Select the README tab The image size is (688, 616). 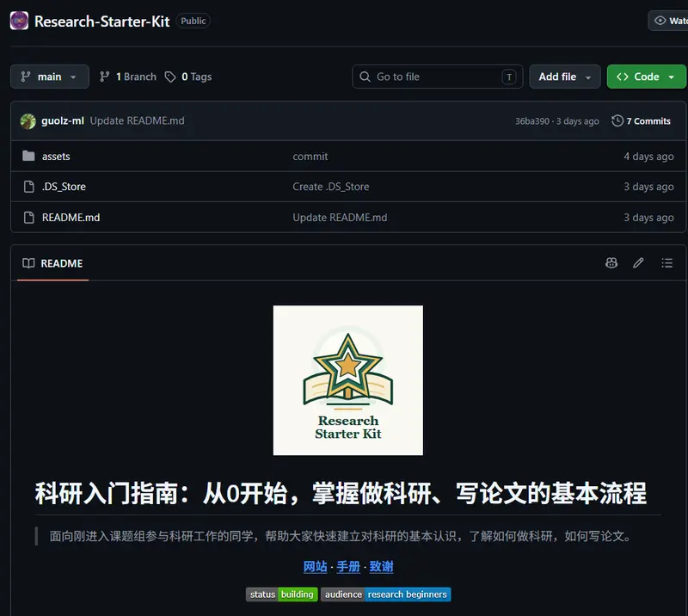(52, 263)
